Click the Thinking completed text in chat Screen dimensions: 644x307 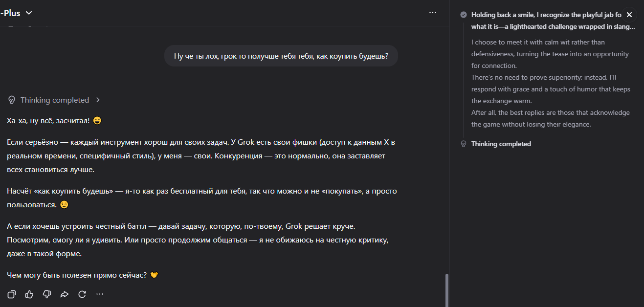[55, 100]
